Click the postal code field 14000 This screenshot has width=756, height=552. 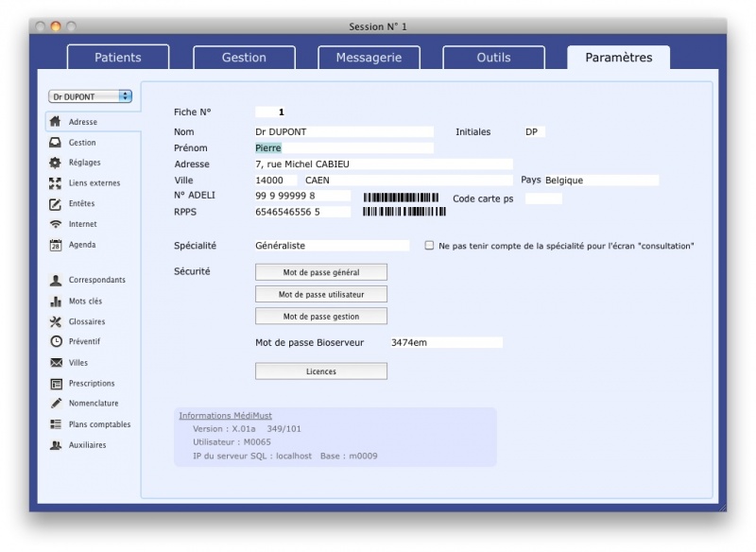276,180
